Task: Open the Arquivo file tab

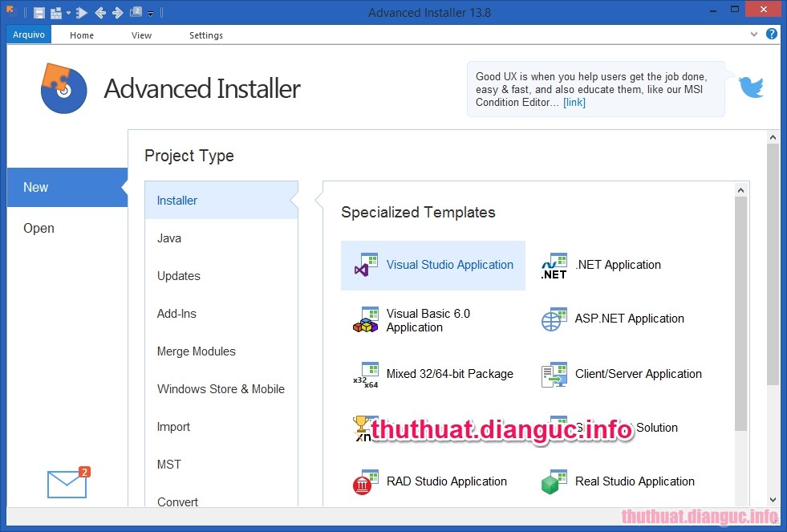Action: coord(29,35)
